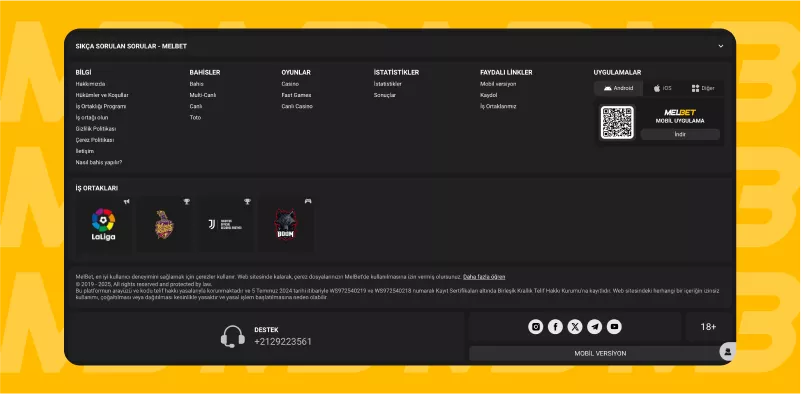Switch to the iOS app tab
The width and height of the screenshot is (801, 394).
[662, 88]
